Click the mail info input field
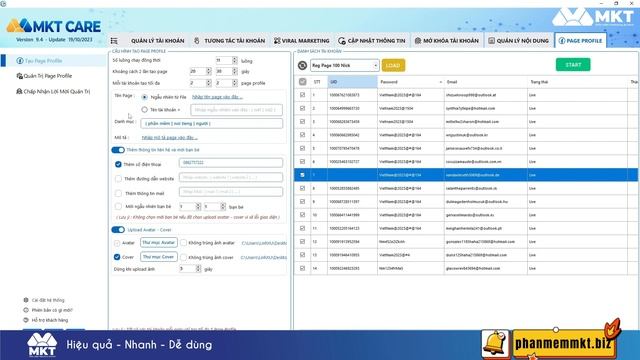The height and width of the screenshot is (360, 640). tap(231, 191)
